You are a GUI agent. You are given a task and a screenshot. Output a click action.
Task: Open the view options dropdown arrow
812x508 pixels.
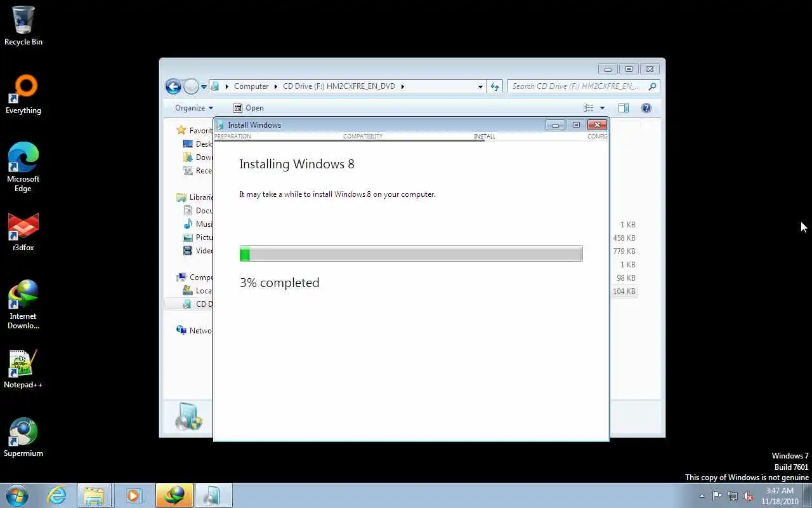pos(602,108)
